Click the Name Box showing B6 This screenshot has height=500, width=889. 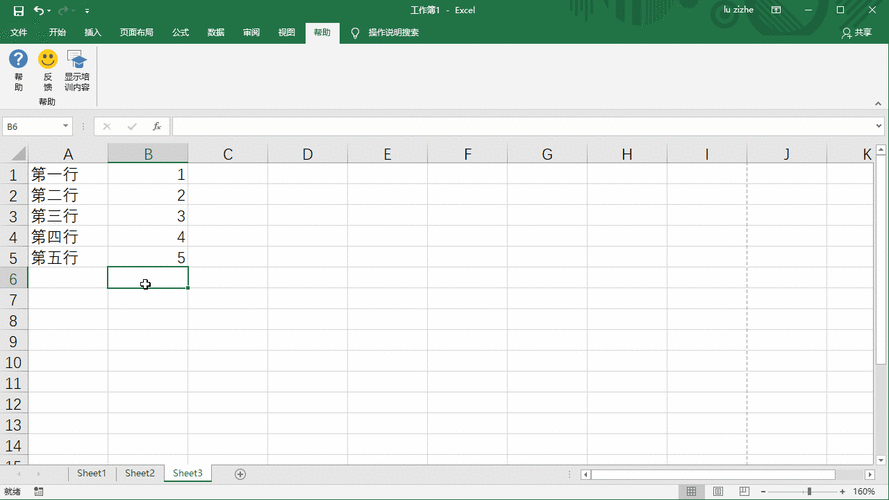pyautogui.click(x=32, y=126)
